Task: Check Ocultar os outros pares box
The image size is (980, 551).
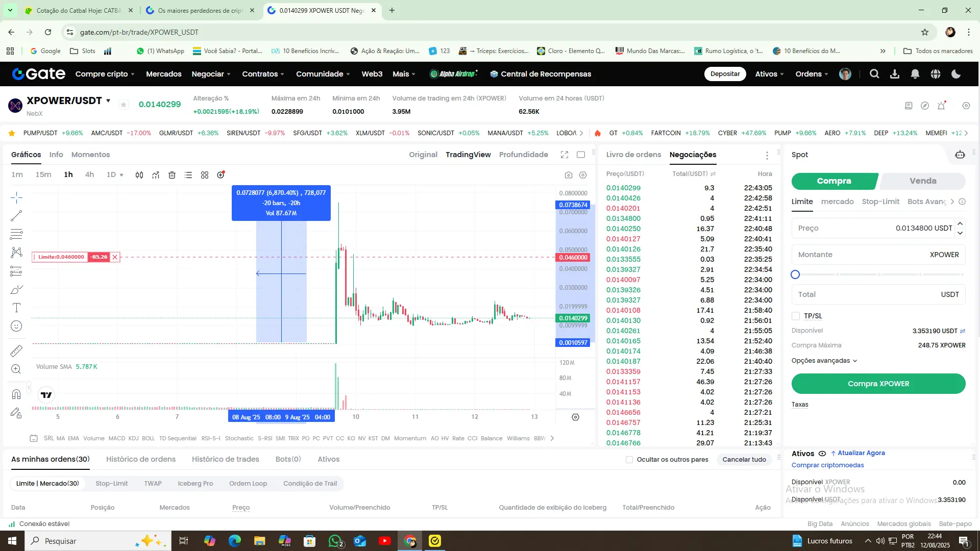Action: [x=629, y=460]
